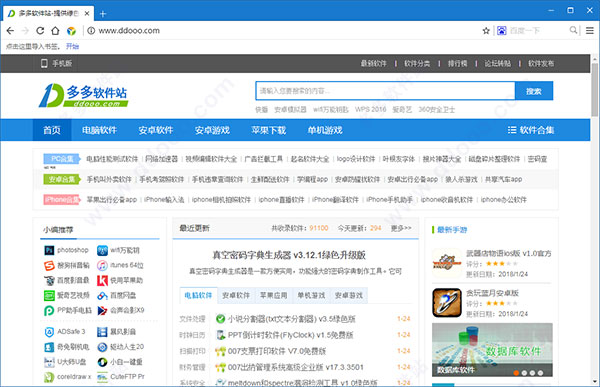Open the photoshop icon in recommendations
The width and height of the screenshot is (600, 387).
click(x=49, y=250)
